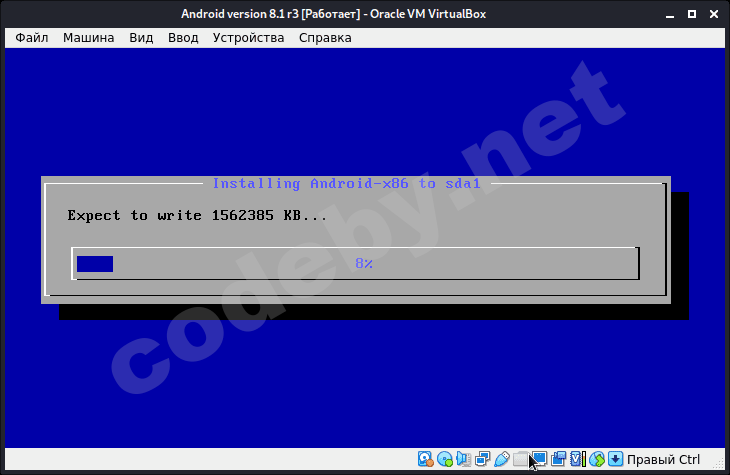This screenshot has height=475, width=730.
Task: Click the audio speaker status icon
Action: coord(464,459)
